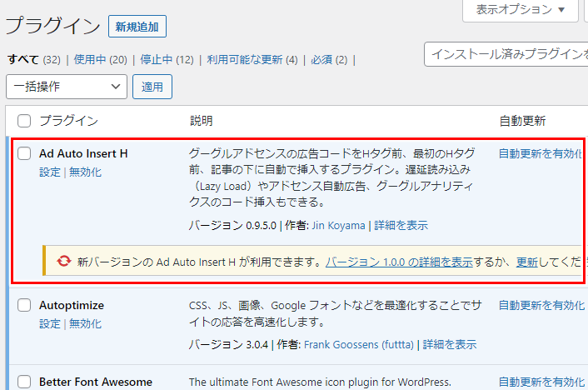Open 設定 for Ad Auto Insert H
The height and width of the screenshot is (390, 588).
(x=50, y=172)
